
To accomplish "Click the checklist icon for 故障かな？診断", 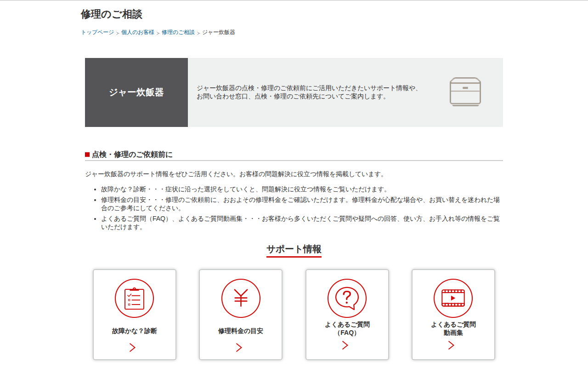I will [x=134, y=298].
